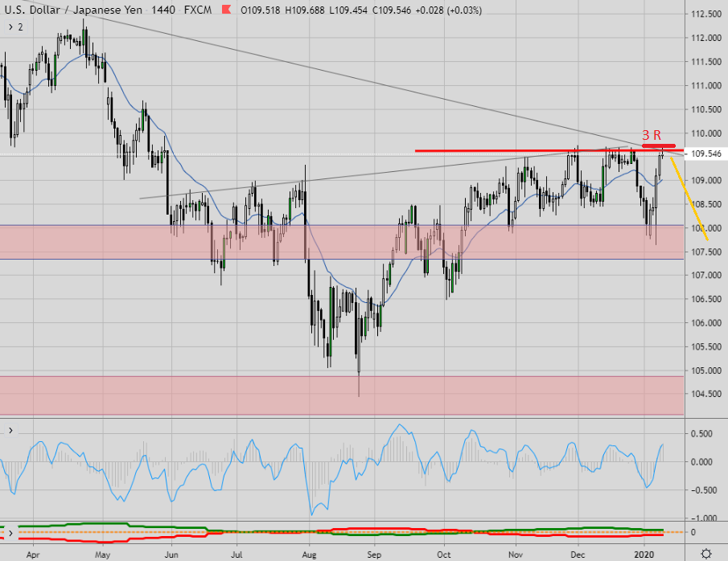The width and height of the screenshot is (728, 561).
Task: Select the close value C109.546
Action: pos(392,10)
